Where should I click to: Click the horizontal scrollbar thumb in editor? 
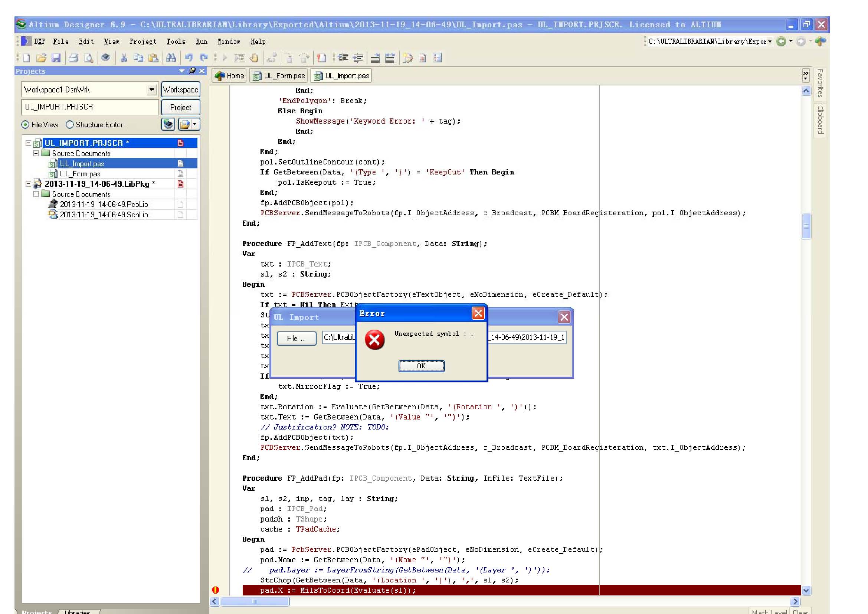(255, 601)
